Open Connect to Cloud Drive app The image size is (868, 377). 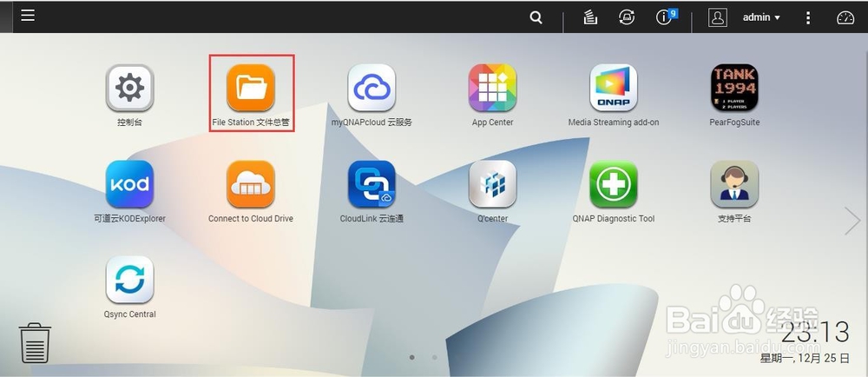251,184
